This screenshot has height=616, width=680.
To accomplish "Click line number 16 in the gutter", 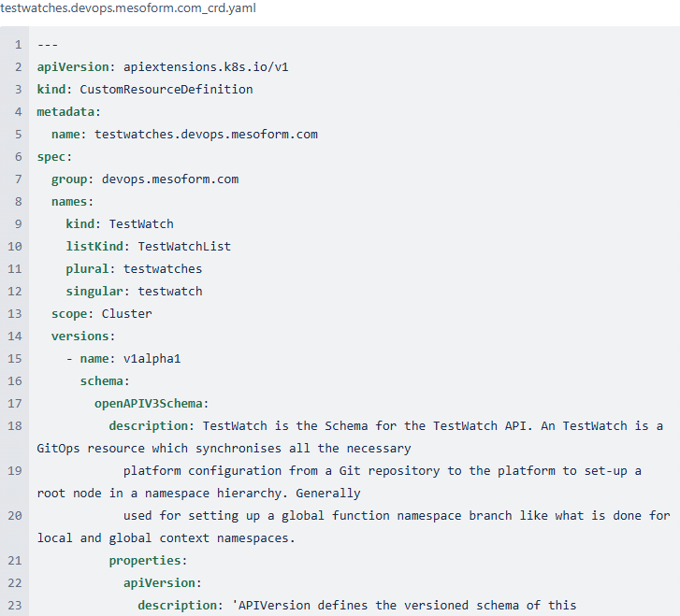I will (x=15, y=381).
